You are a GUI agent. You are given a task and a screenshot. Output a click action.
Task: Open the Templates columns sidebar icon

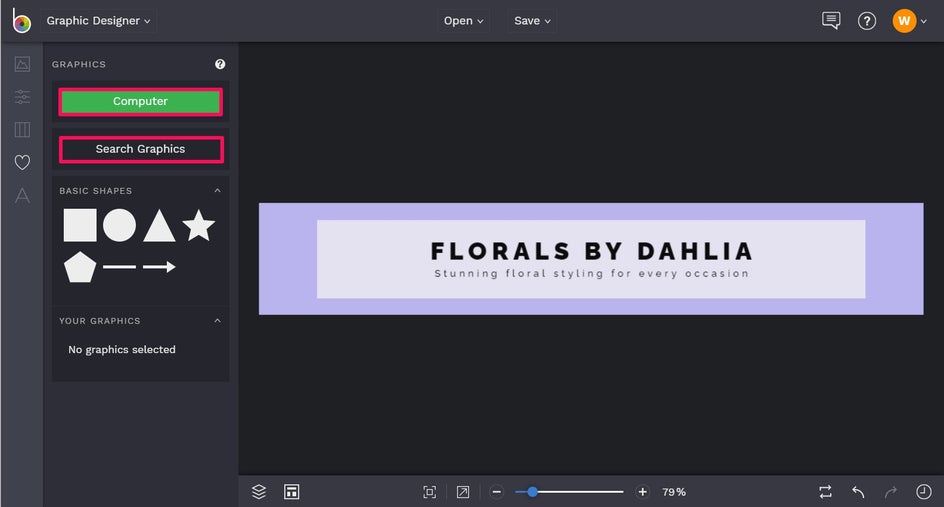tap(22, 129)
